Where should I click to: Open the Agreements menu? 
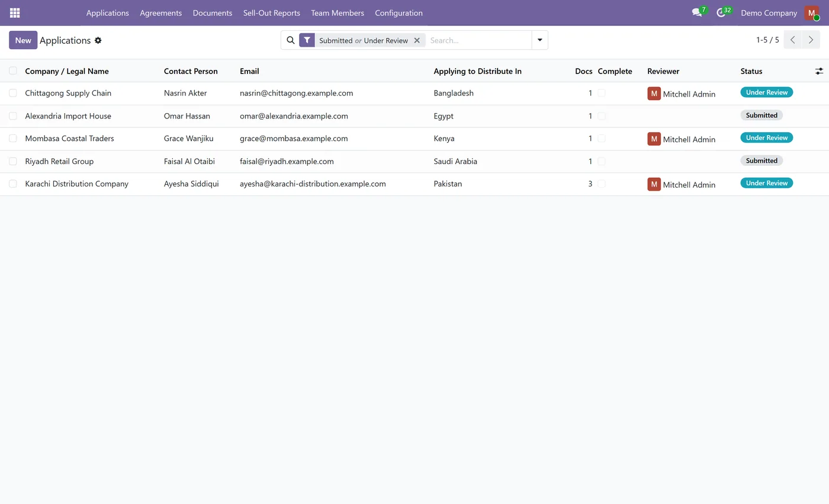coord(161,13)
